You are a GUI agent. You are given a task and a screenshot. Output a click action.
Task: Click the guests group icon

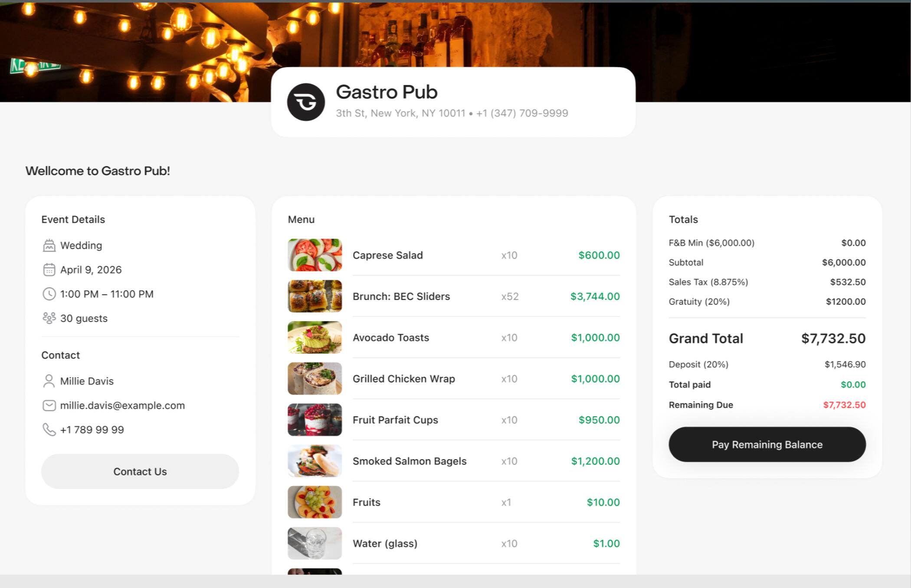[49, 318]
